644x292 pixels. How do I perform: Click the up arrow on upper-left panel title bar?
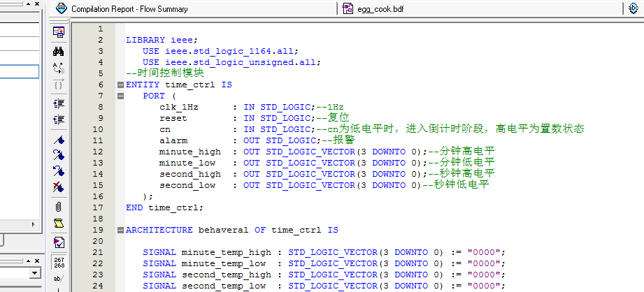click(x=29, y=4)
